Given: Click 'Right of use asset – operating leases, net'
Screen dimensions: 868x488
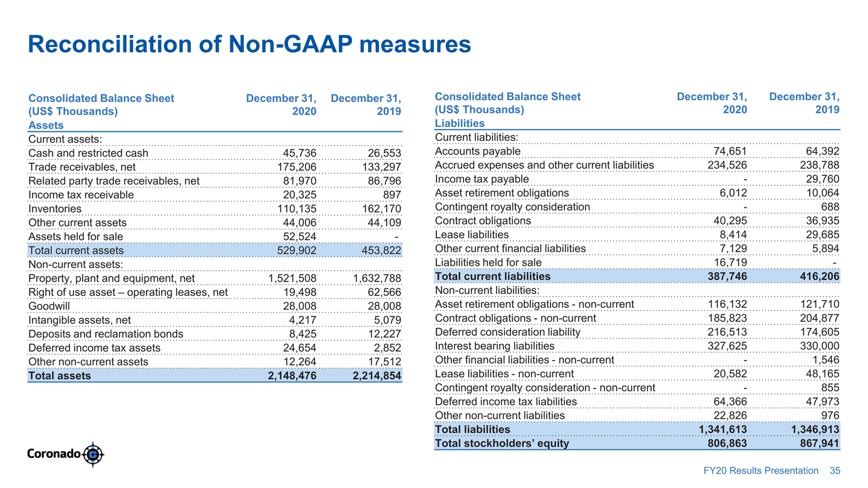Looking at the screenshot, I should pyautogui.click(x=128, y=292).
